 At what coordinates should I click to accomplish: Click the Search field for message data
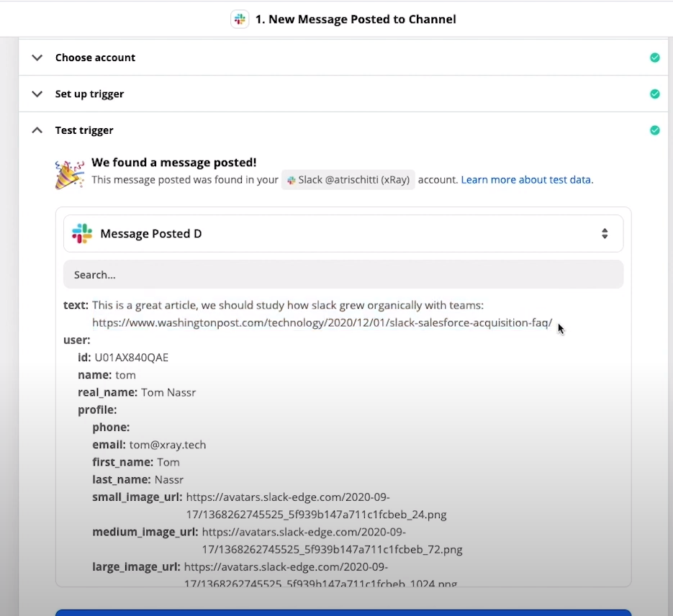point(343,275)
